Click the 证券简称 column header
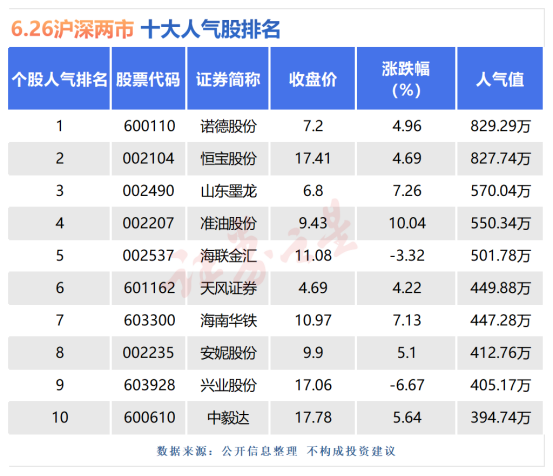The height and width of the screenshot is (476, 553). point(228,78)
